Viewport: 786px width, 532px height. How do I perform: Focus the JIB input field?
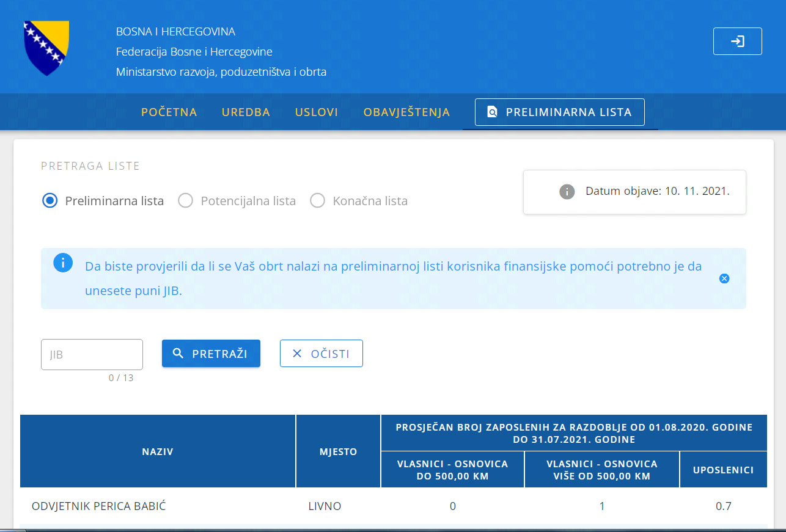coord(92,355)
